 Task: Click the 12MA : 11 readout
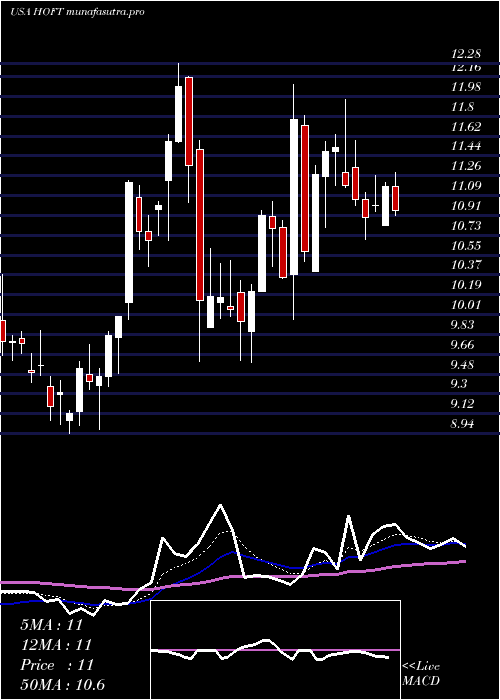(56, 645)
